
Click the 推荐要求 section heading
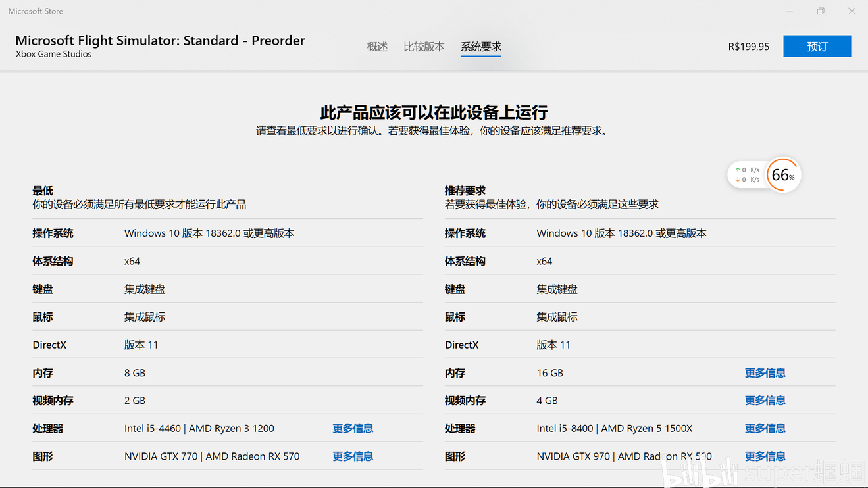[x=465, y=191]
